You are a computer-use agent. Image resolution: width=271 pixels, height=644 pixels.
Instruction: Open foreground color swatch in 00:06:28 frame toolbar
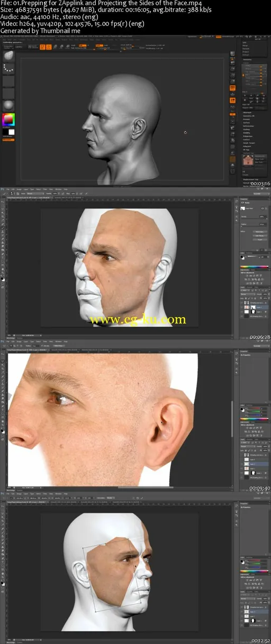(2, 279)
